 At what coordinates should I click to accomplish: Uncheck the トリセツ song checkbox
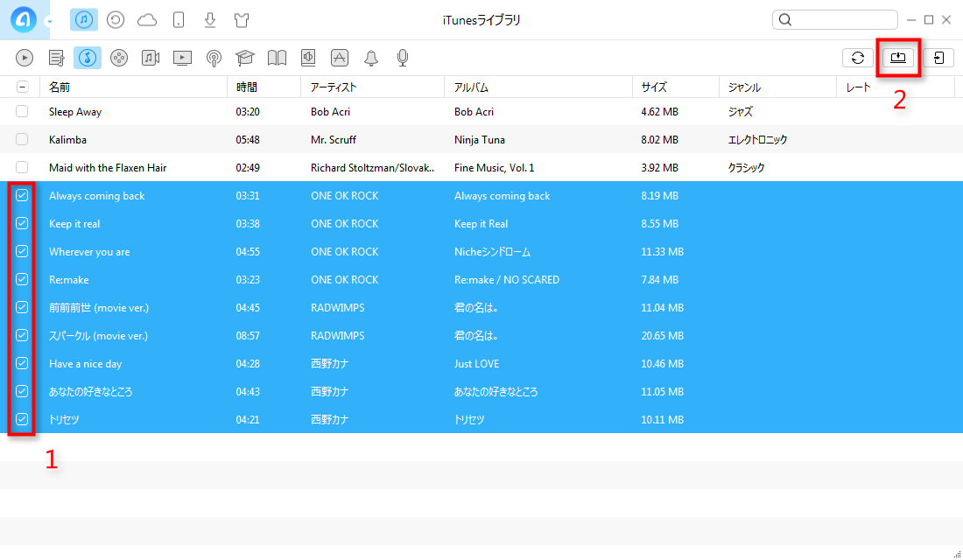(22, 419)
